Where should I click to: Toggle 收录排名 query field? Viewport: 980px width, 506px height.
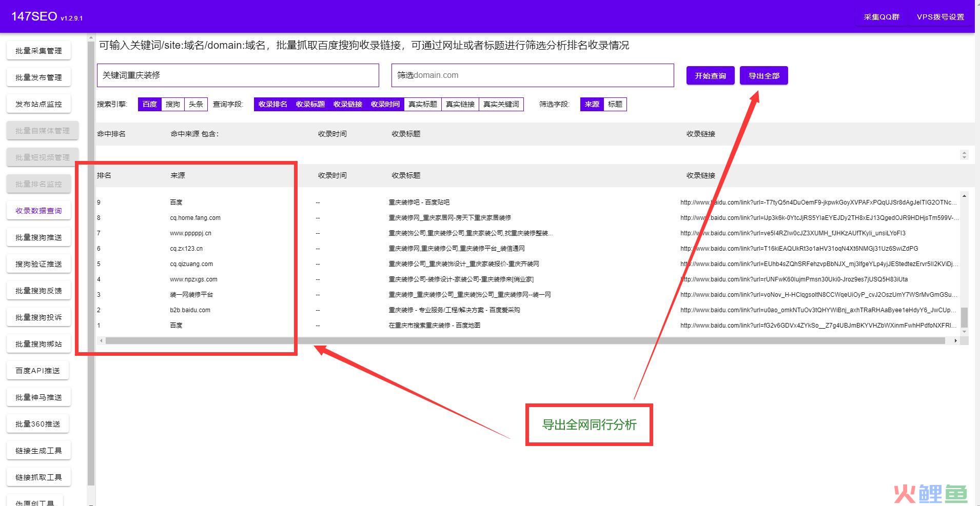(273, 104)
